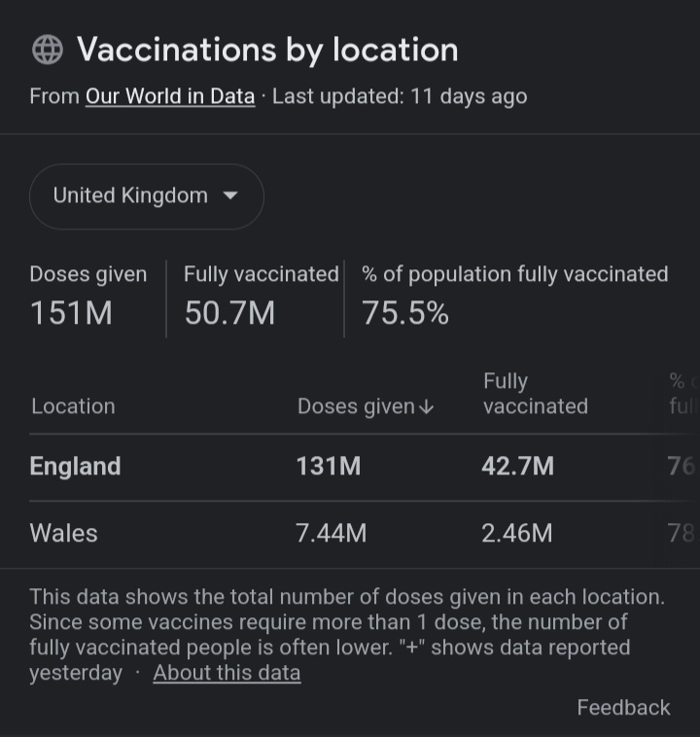
Task: Click the 151M total doses figure
Action: point(71,313)
